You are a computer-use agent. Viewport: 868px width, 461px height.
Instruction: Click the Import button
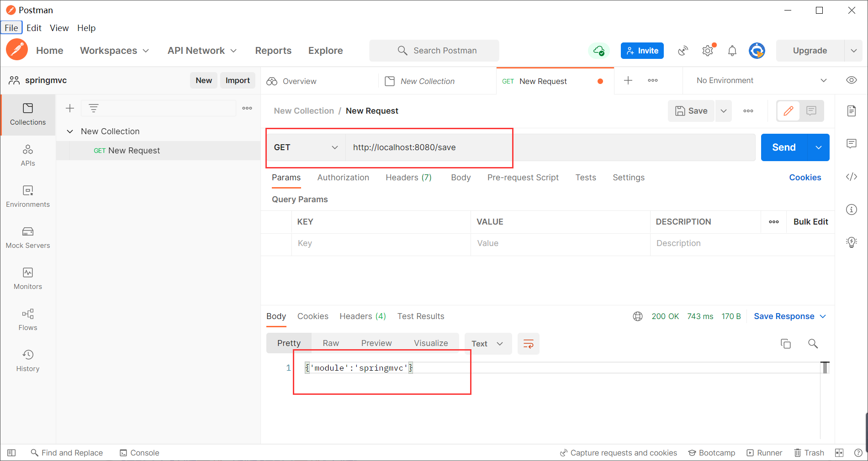pyautogui.click(x=238, y=80)
